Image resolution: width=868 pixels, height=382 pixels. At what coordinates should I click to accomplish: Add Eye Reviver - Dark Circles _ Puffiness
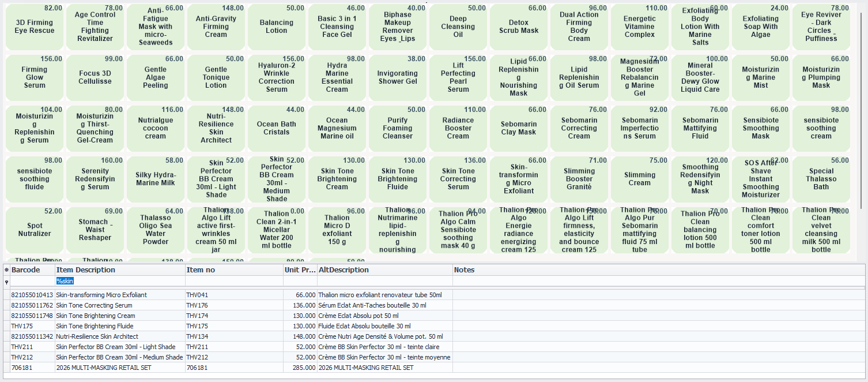click(x=821, y=27)
